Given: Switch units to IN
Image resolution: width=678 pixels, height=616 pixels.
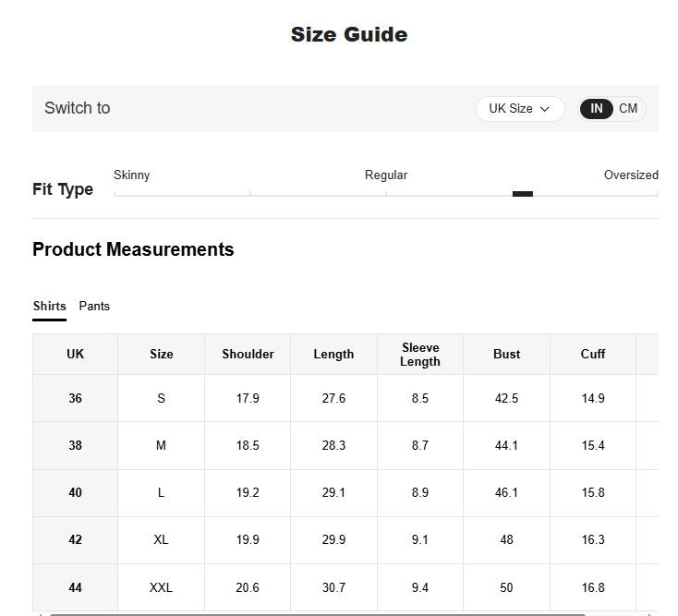Looking at the screenshot, I should pos(597,108).
